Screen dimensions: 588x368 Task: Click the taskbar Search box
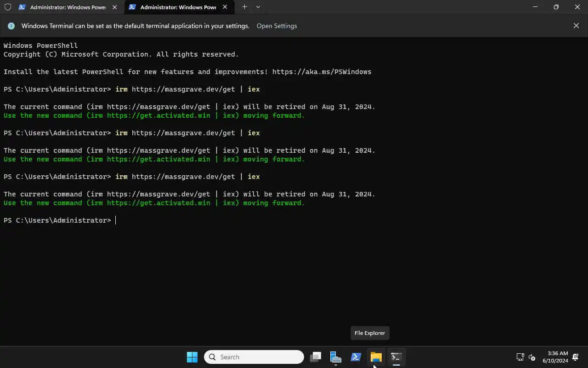(x=254, y=357)
